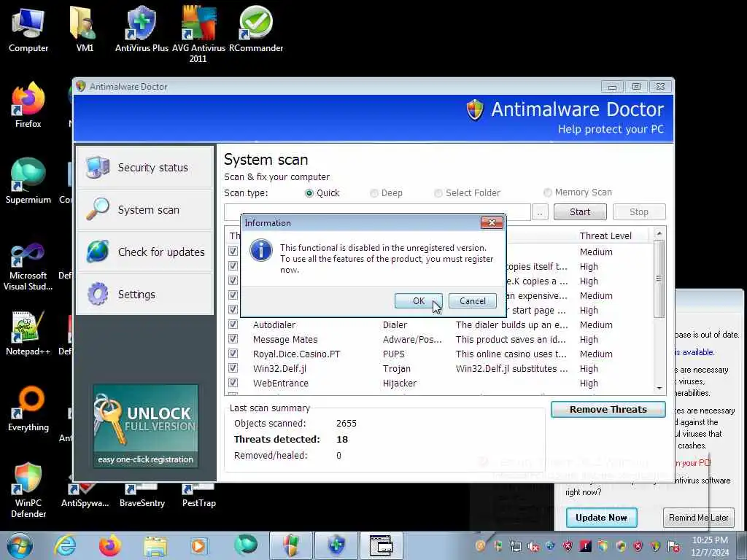Viewport: 747px width, 560px height.
Task: Close the Information dialog with X
Action: pos(492,222)
